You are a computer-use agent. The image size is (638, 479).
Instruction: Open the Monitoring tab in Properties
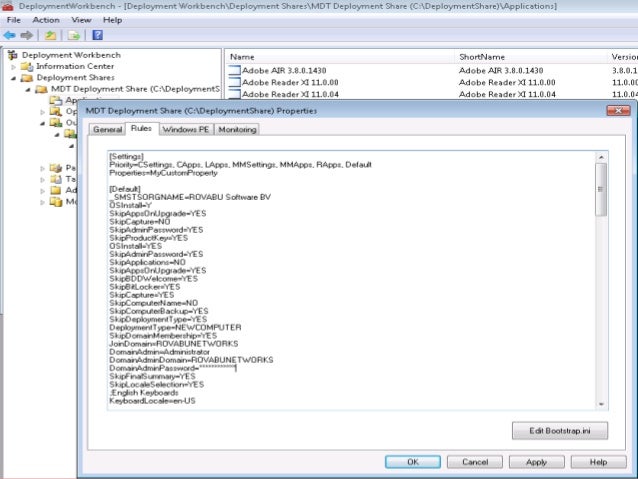pyautogui.click(x=237, y=129)
